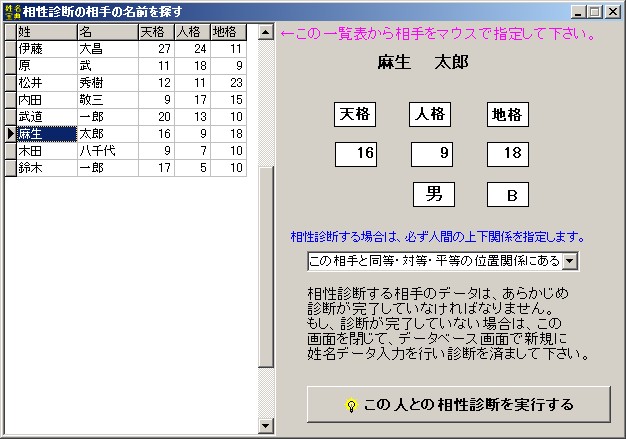Click the scroll up arrow of the list
Image resolution: width=626 pixels, height=439 pixels.
[265, 32]
